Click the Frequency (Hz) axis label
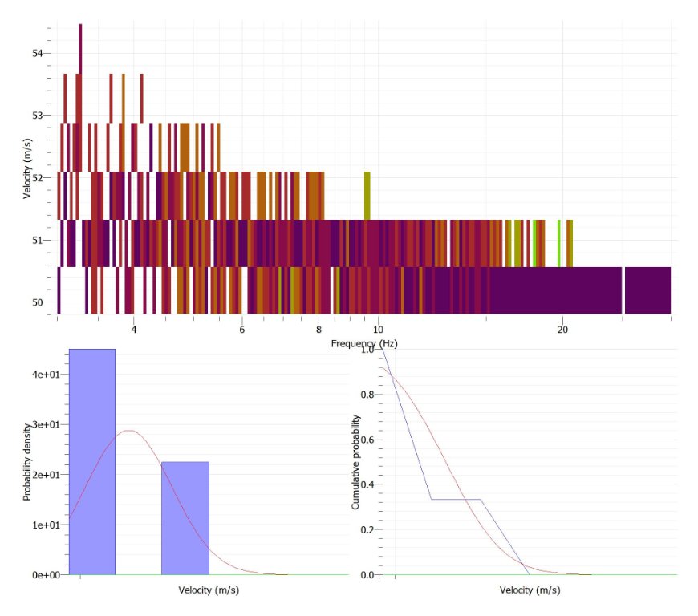The width and height of the screenshot is (698, 616). 363,343
